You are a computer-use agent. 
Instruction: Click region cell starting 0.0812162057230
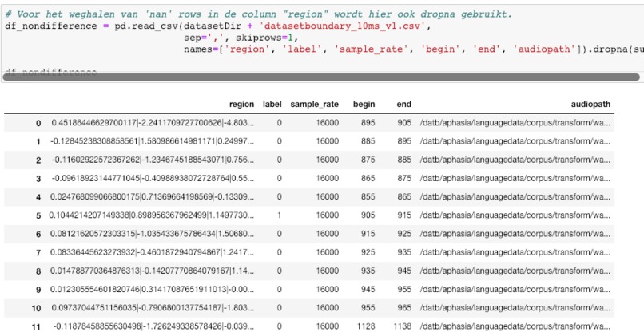152,233
